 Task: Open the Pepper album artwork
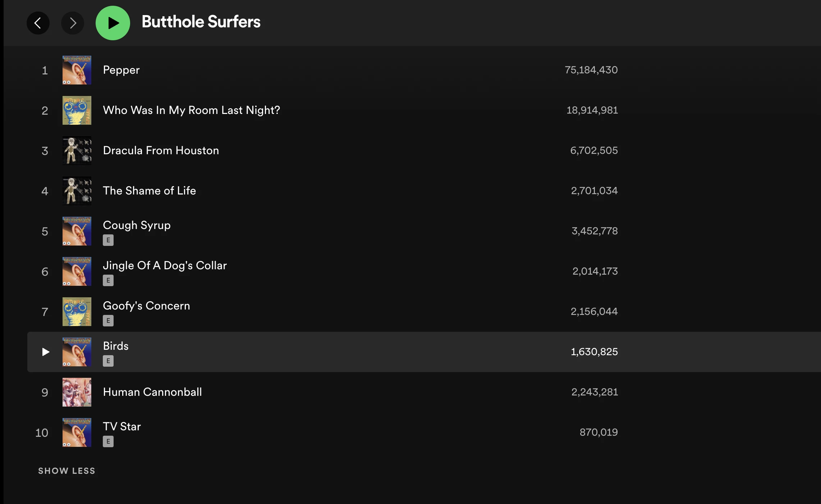coord(77,70)
